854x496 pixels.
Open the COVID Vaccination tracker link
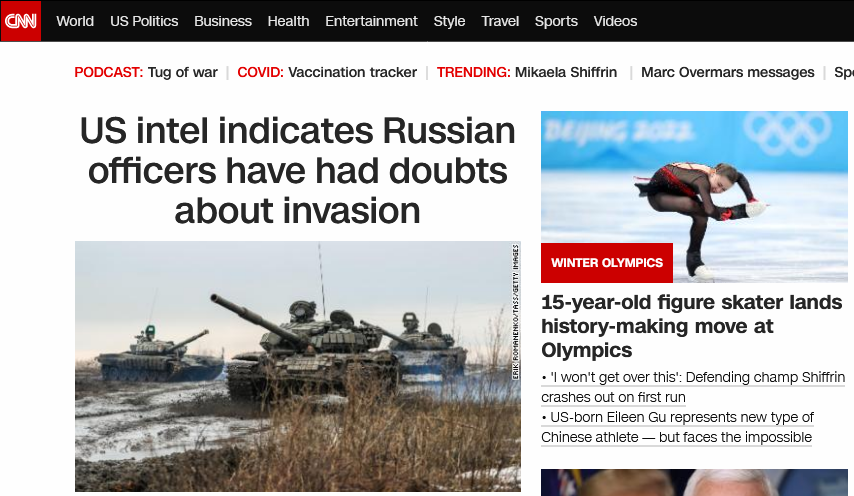pos(352,72)
